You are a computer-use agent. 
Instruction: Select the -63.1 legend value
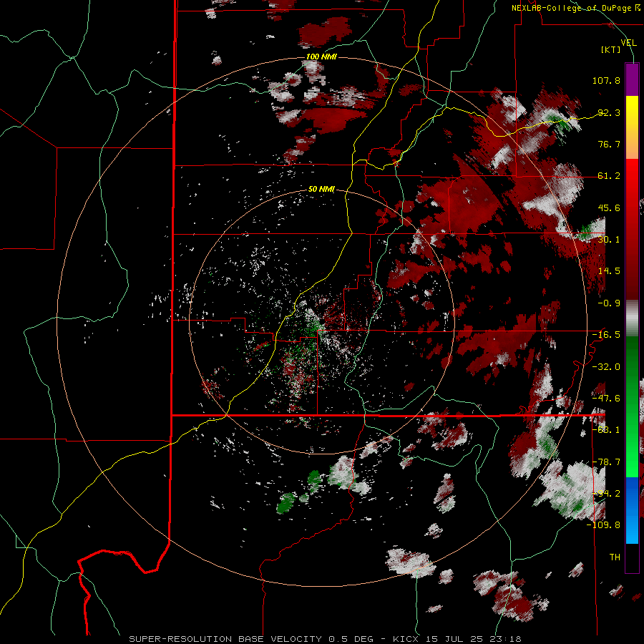606,430
